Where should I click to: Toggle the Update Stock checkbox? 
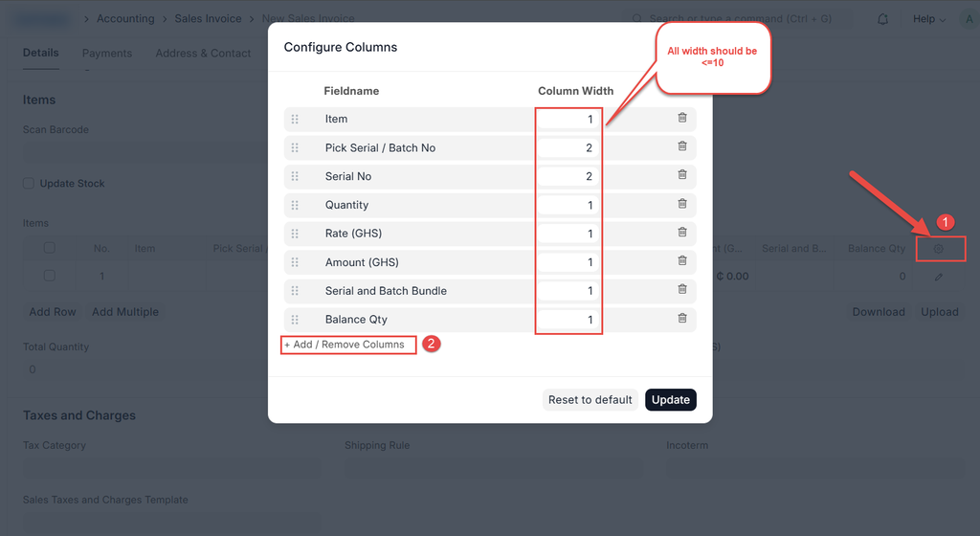click(x=29, y=184)
